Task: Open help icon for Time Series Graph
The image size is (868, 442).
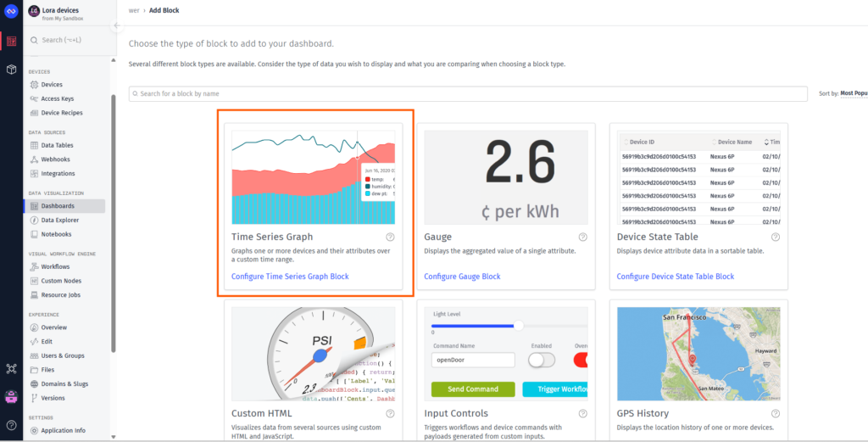Action: click(x=390, y=237)
